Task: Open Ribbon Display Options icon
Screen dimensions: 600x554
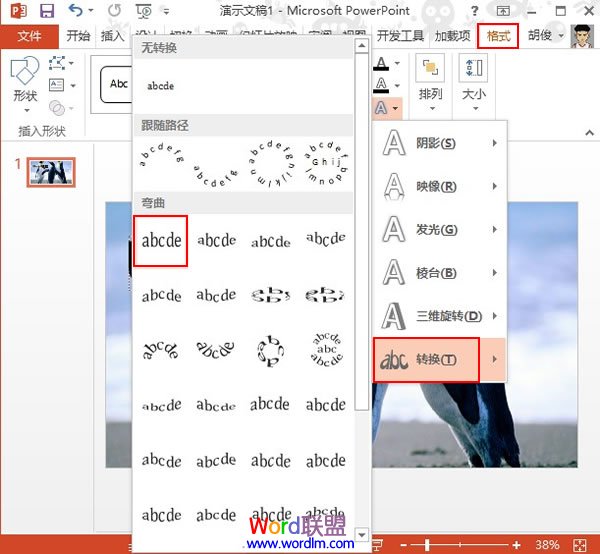Action: [503, 11]
